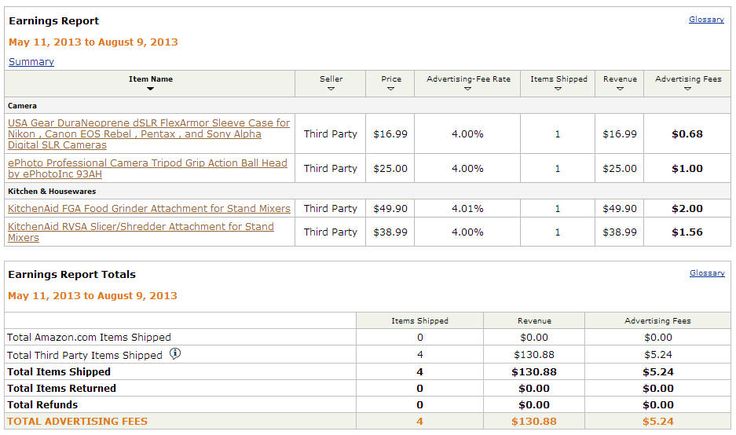This screenshot has width=736, height=435.
Task: Sort by Items Shipped column arrow
Action: (x=558, y=89)
